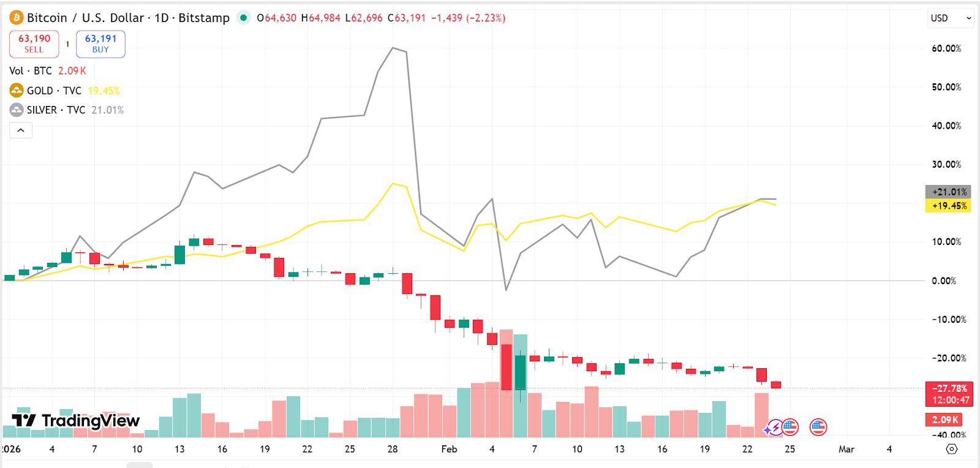Click the SILVER comparison symbol icon
Viewport: 980px width, 468px height.
17,110
